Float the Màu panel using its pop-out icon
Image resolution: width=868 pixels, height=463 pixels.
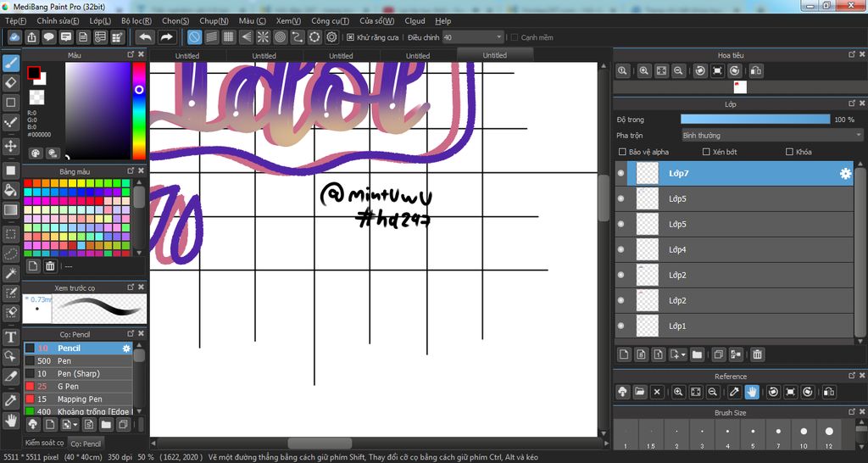pyautogui.click(x=131, y=54)
